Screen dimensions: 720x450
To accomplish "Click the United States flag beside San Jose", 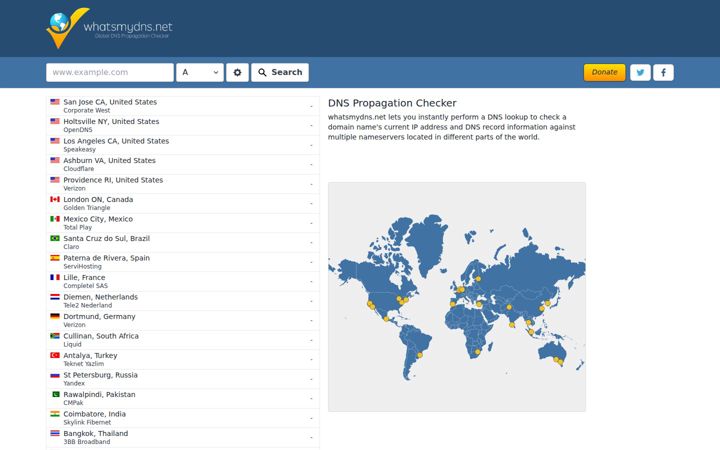I will coord(55,101).
